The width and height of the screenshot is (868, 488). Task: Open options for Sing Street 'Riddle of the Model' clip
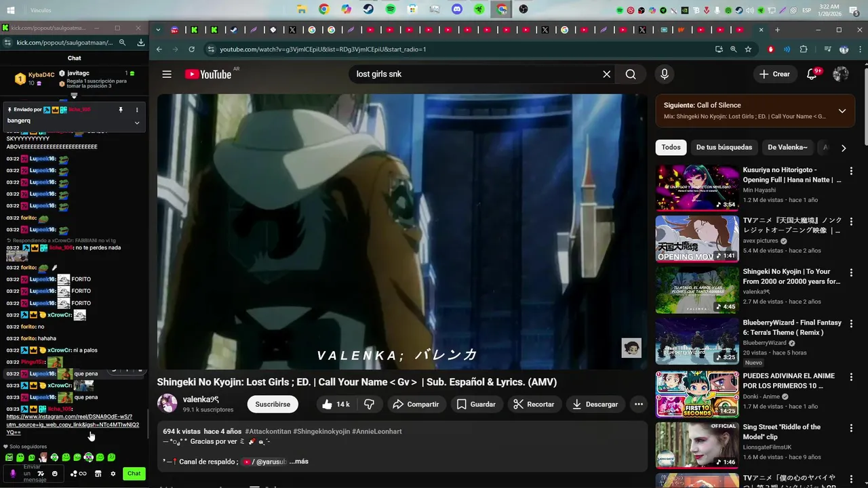(851, 428)
